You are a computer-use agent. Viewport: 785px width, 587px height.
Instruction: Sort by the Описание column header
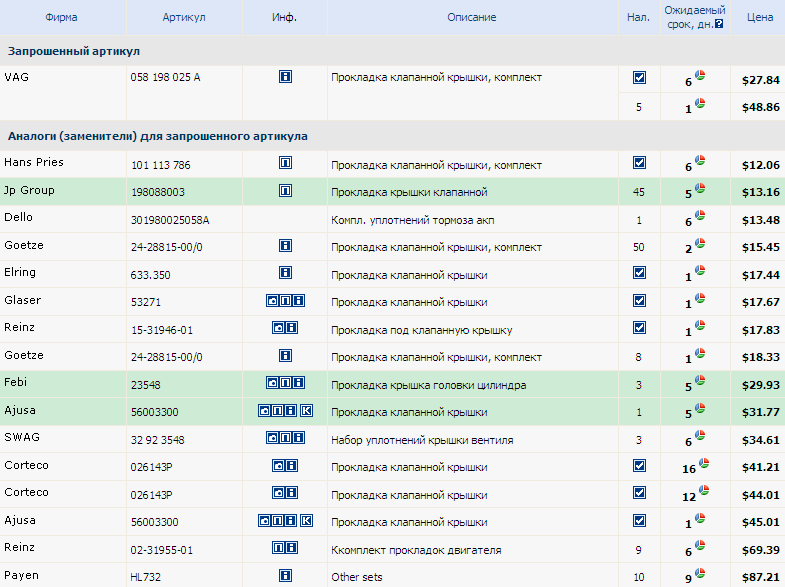coord(472,18)
